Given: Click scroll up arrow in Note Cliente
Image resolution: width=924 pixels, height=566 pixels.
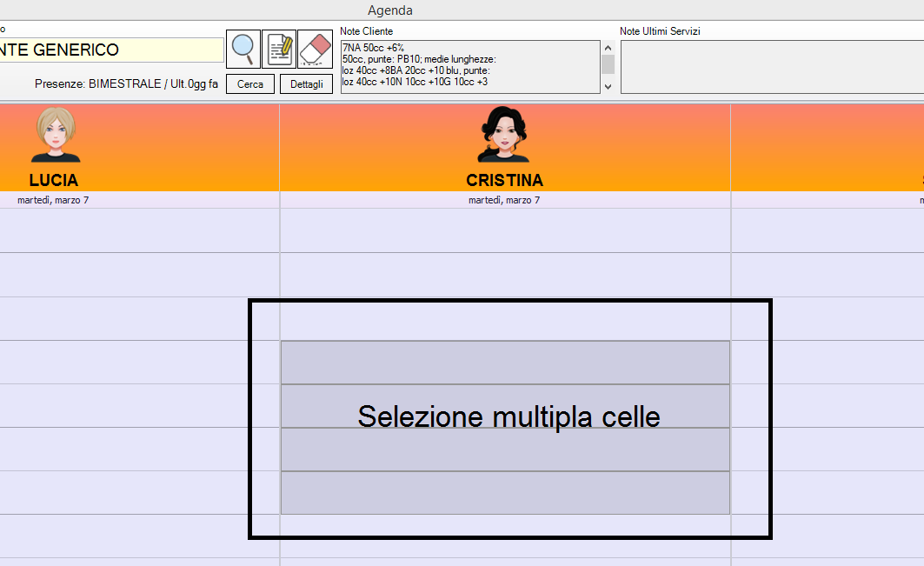Looking at the screenshot, I should click(x=608, y=47).
